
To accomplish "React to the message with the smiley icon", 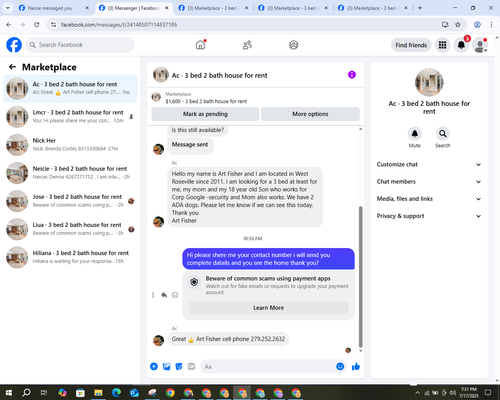I will click(x=175, y=295).
